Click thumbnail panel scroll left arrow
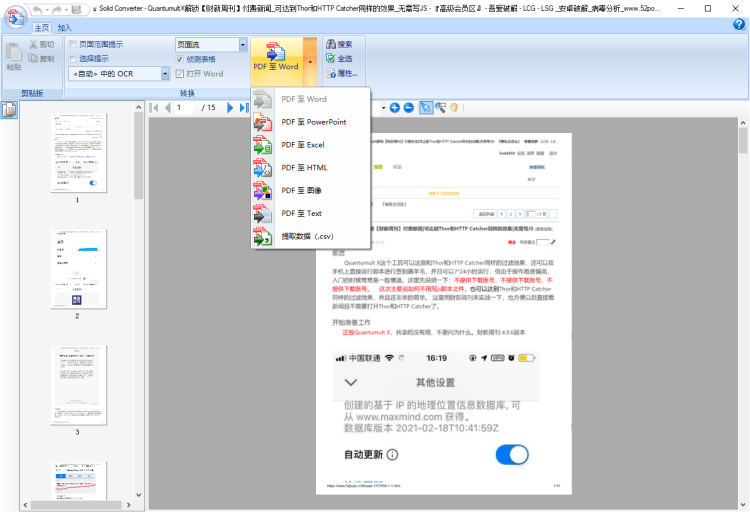 click(25, 505)
